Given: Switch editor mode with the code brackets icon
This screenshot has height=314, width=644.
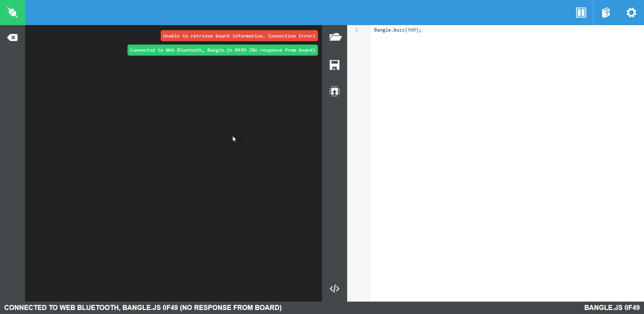Looking at the screenshot, I should tap(334, 289).
